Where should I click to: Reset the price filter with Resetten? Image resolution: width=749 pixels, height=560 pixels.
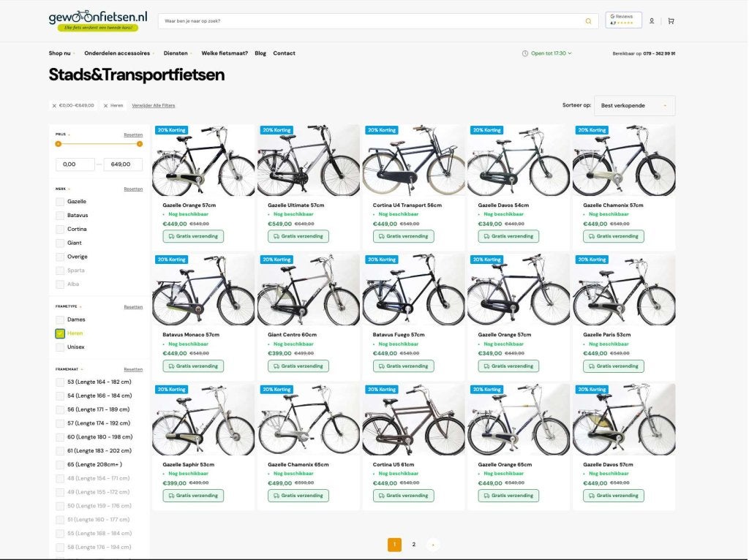coord(133,135)
